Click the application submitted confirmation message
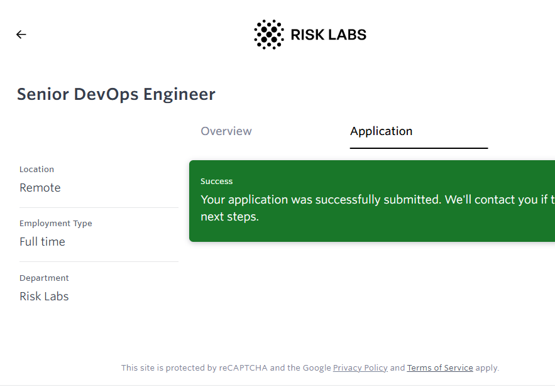This screenshot has height=392, width=555. pyautogui.click(x=377, y=200)
